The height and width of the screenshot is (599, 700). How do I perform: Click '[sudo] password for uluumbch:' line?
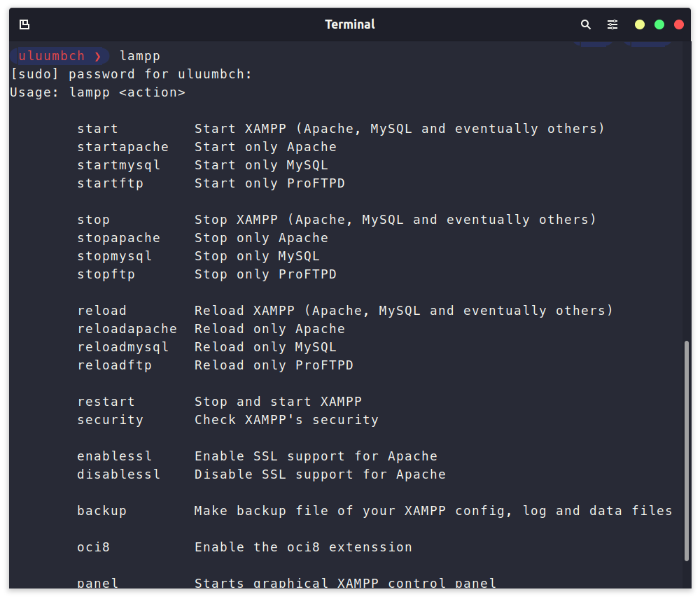[132, 74]
